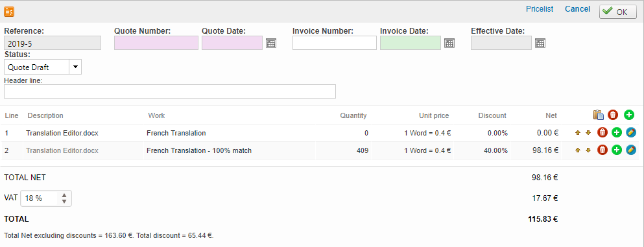Add new line with header green plus

click(629, 115)
